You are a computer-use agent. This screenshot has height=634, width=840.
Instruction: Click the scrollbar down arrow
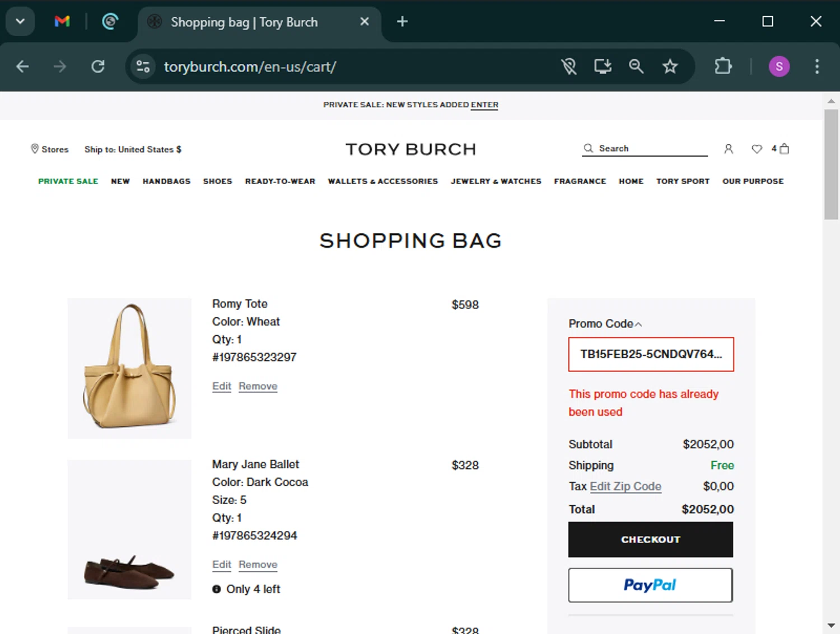pos(831,625)
